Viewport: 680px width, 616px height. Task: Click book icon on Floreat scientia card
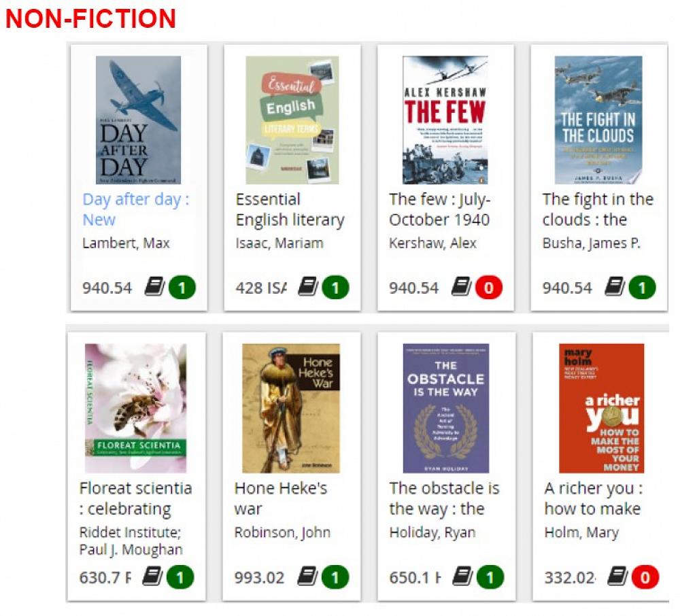tap(152, 577)
